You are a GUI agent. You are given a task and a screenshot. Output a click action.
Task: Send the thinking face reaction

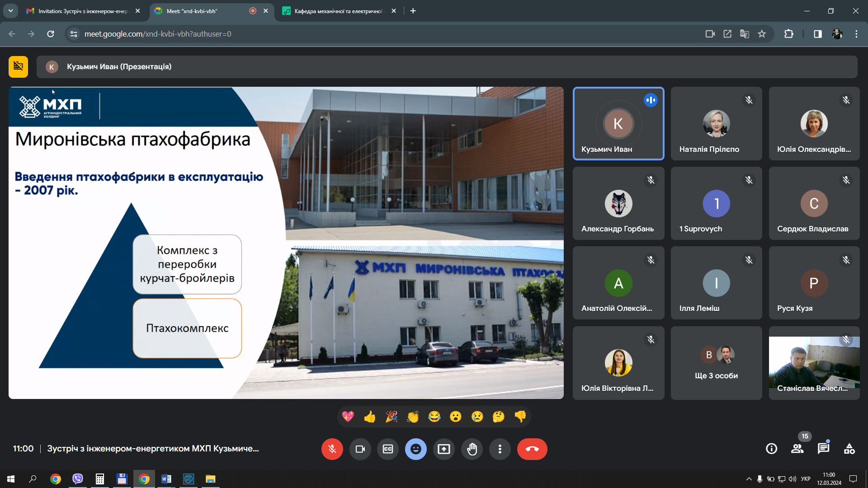499,417
